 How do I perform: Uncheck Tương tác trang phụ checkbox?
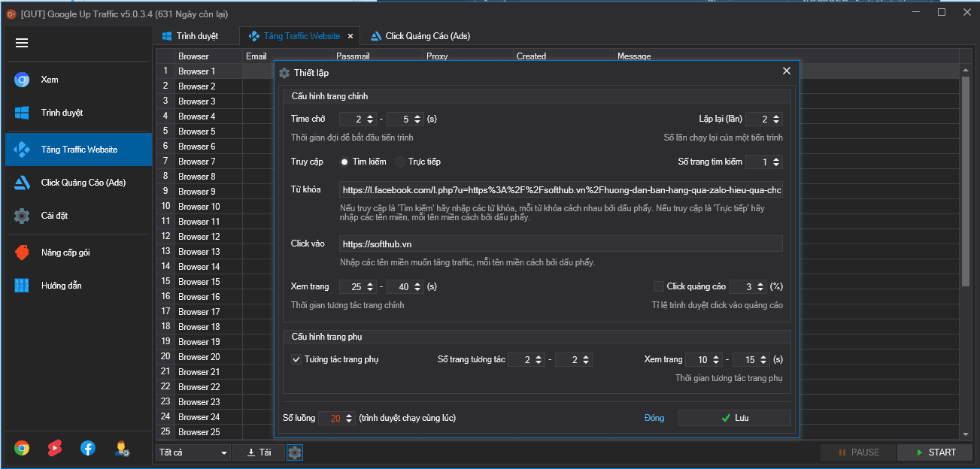296,359
